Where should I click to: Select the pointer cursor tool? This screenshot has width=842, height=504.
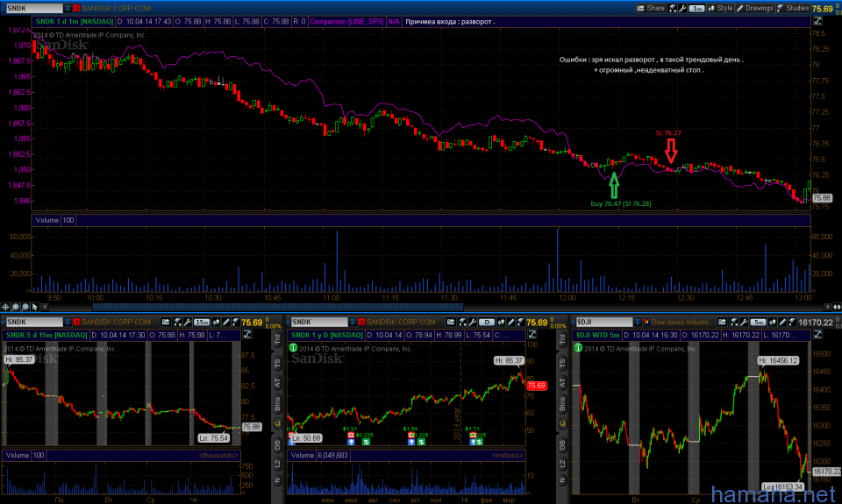(x=36, y=307)
